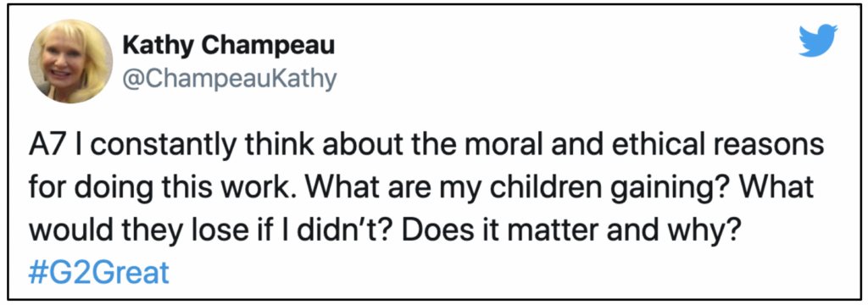Open Kathy Champeau's profile picture
The width and height of the screenshot is (868, 305).
click(71, 62)
